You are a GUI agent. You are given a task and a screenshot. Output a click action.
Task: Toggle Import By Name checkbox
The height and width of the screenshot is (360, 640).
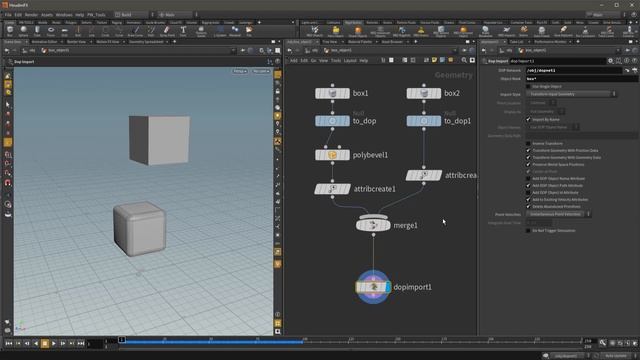[x=528, y=119]
